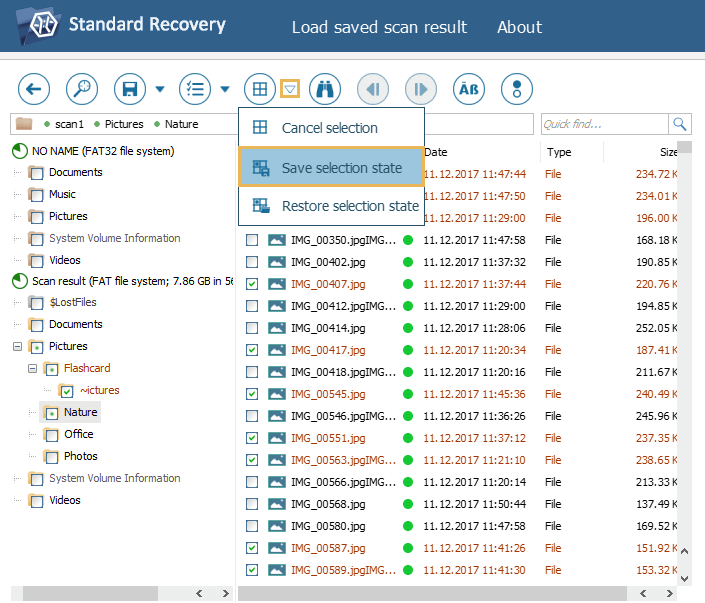
Task: Click the binoculars find icon
Action: (325, 89)
